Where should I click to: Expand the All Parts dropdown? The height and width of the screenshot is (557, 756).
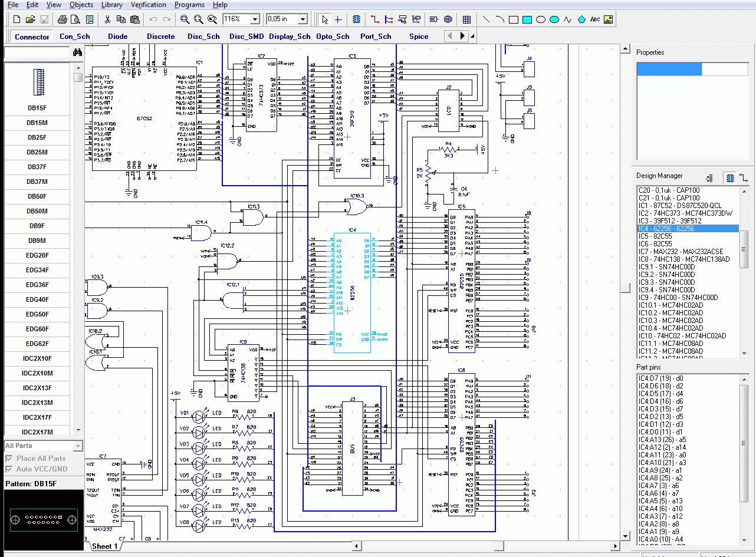point(77,446)
